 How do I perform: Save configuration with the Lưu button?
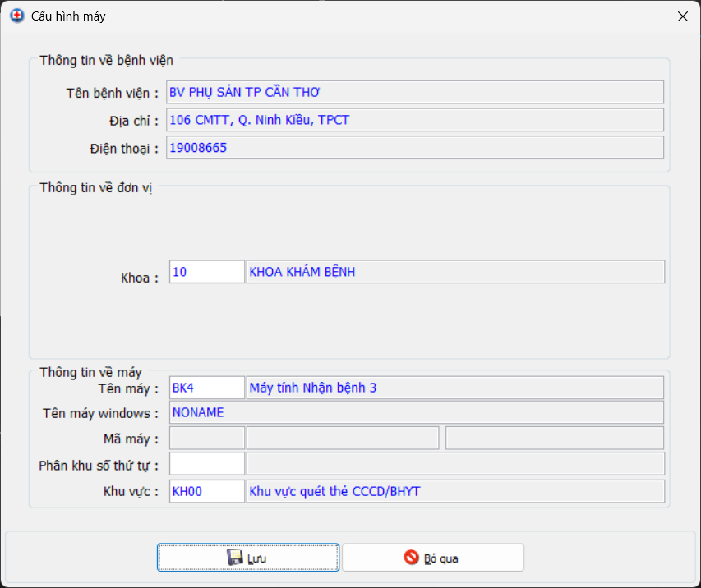pos(248,558)
